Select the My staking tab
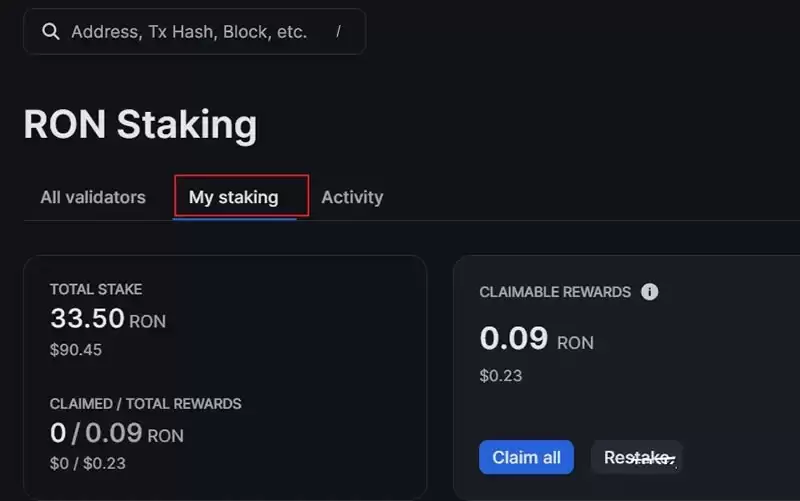The height and width of the screenshot is (501, 800). coord(234,197)
